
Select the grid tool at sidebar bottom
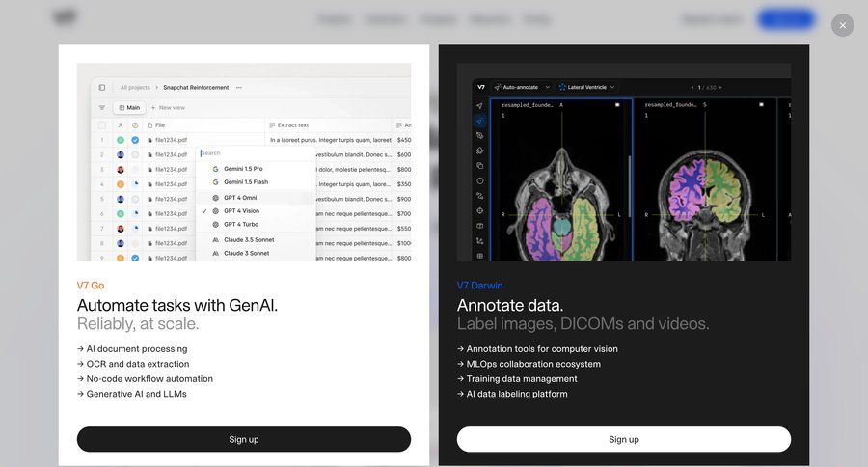[479, 256]
